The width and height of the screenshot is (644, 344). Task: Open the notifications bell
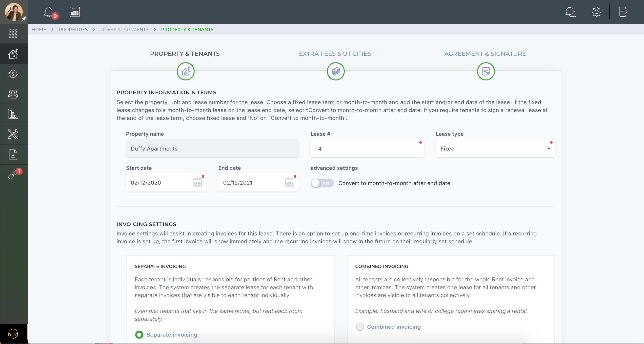pos(48,12)
